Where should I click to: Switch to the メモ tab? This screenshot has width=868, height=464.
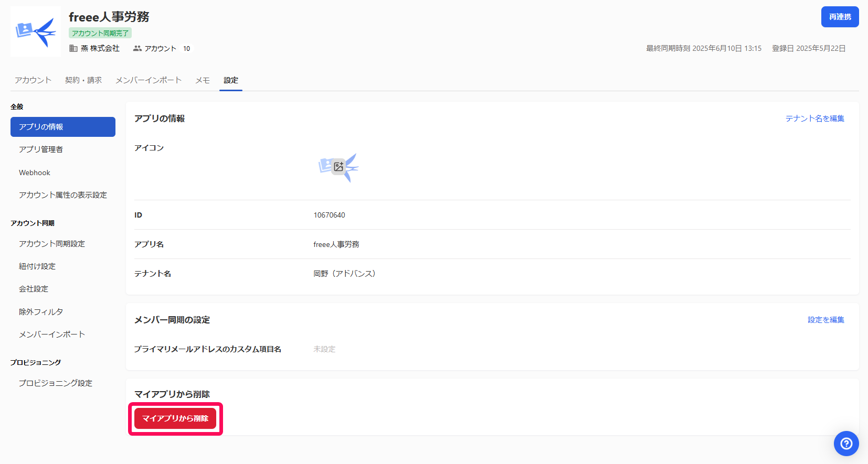coord(203,80)
